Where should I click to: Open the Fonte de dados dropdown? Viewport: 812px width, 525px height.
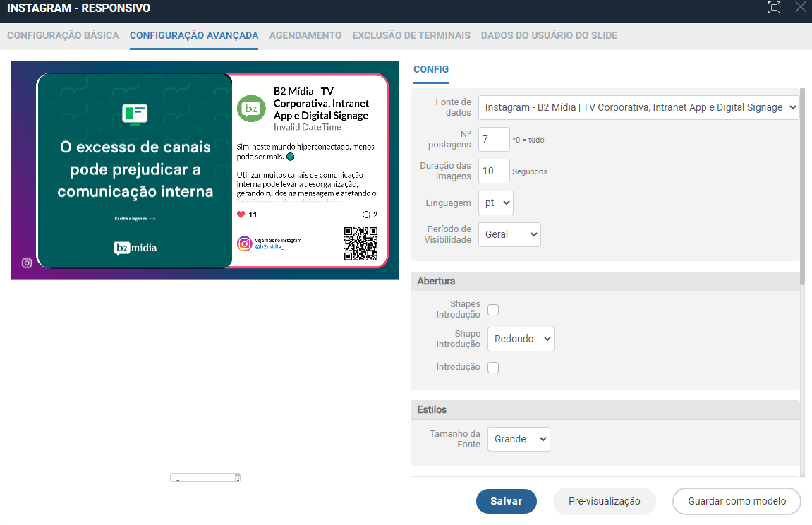tap(638, 108)
